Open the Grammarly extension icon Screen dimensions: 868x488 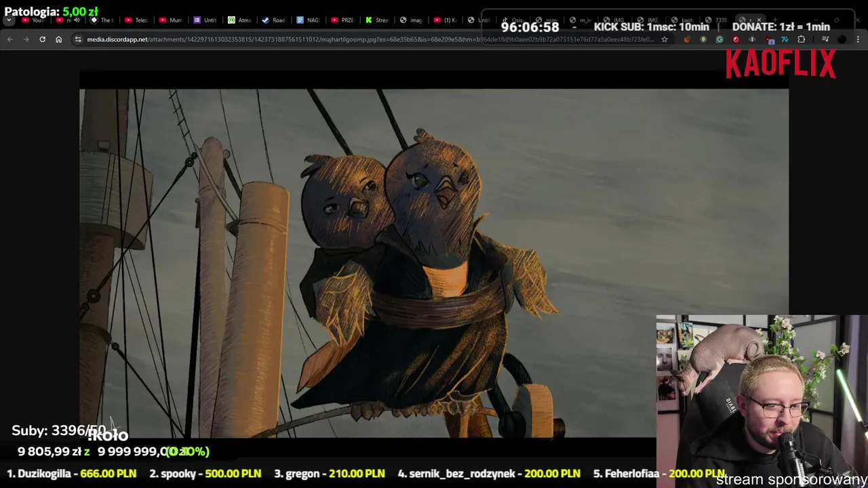[x=719, y=39]
